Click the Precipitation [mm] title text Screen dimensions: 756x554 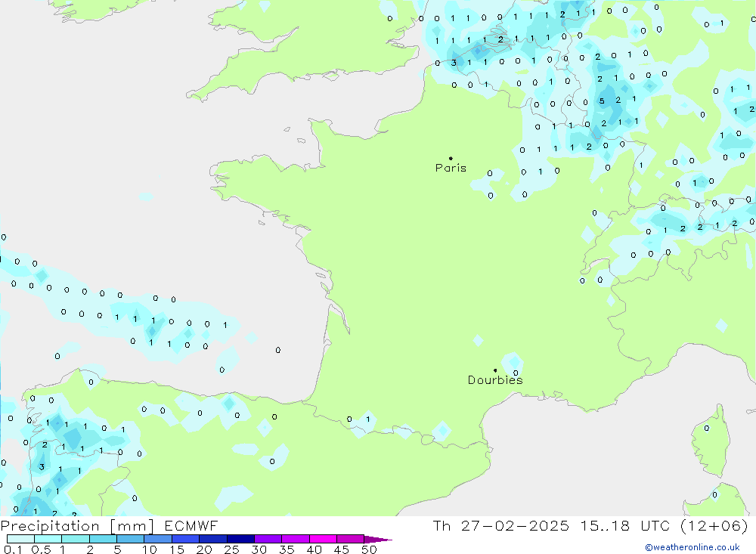point(77,526)
